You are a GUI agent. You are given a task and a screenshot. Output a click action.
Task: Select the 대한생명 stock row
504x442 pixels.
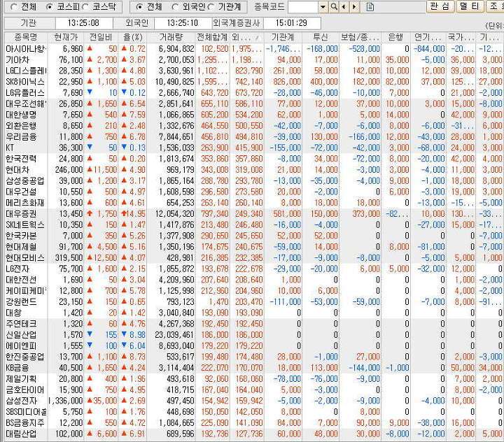[254, 115]
